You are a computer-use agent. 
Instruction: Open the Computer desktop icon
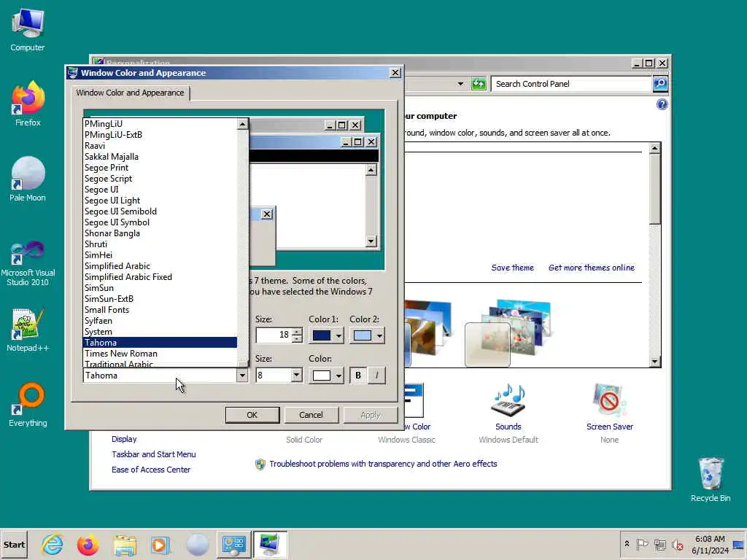(28, 29)
